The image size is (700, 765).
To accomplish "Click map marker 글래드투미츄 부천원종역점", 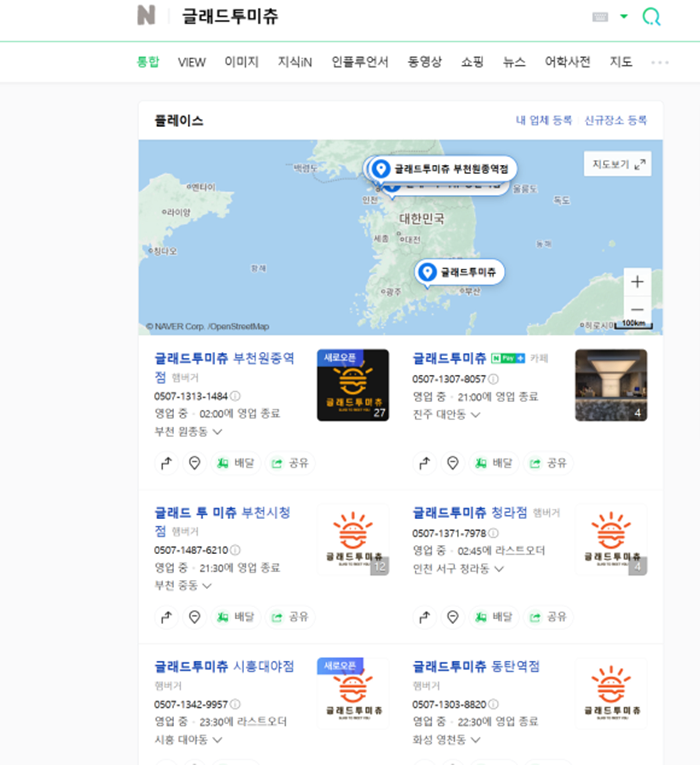I will click(443, 169).
